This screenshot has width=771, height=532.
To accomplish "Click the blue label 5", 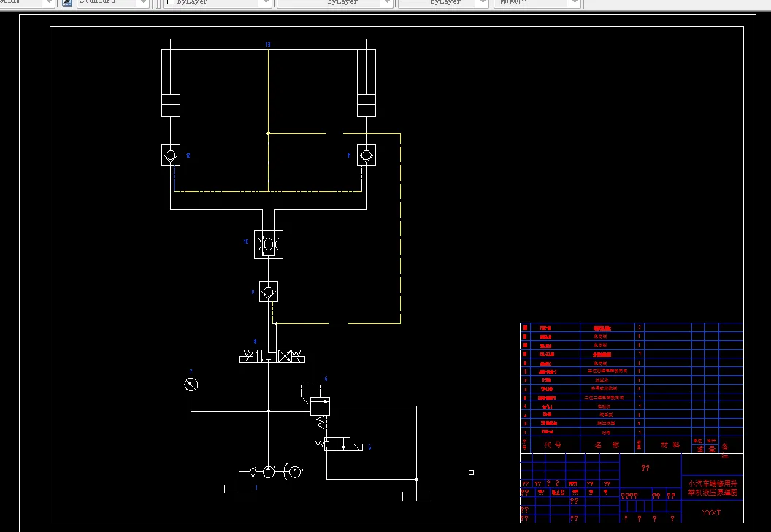I will (369, 447).
